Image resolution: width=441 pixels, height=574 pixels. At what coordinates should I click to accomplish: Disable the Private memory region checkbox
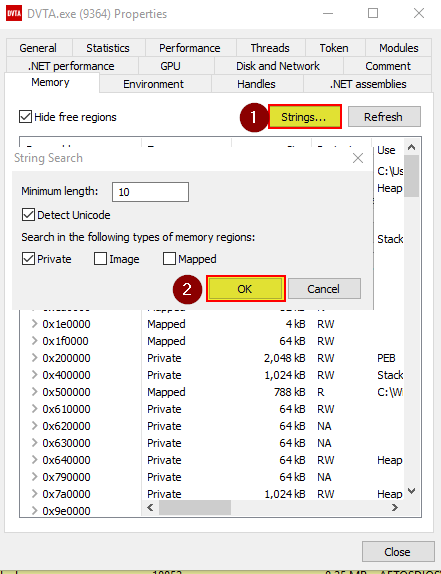[x=28, y=258]
